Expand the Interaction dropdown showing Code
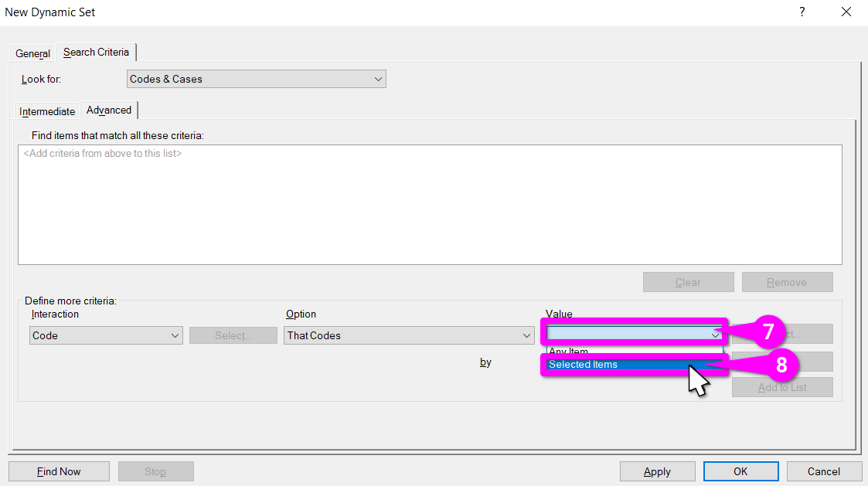This screenshot has height=486, width=868. coord(106,335)
